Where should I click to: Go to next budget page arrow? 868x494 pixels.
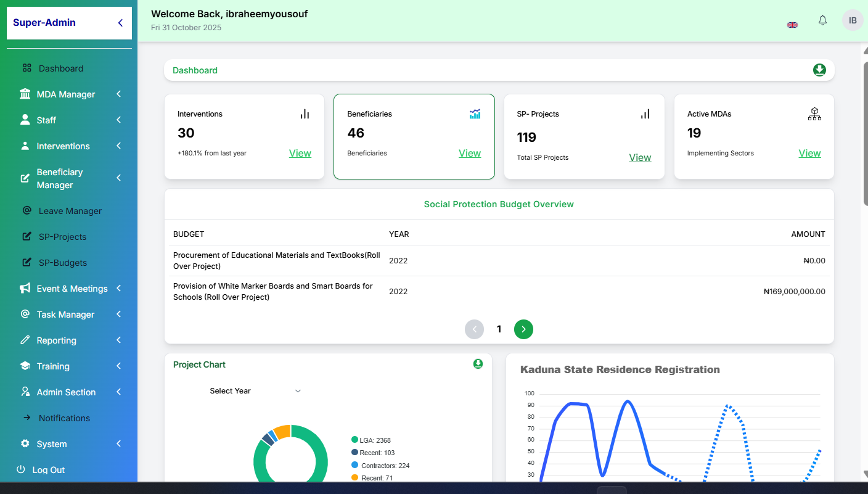(523, 329)
